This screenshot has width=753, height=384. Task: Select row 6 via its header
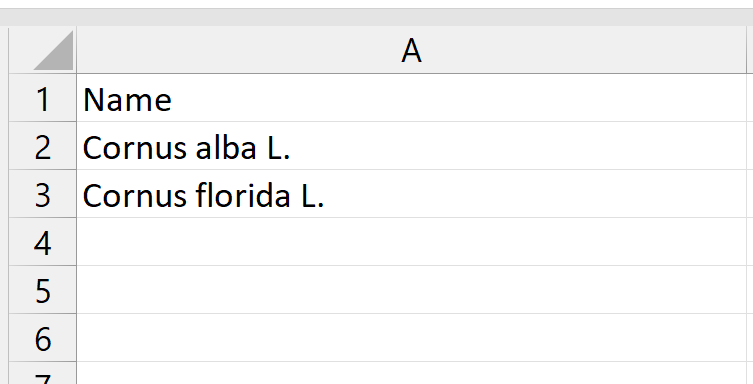click(42, 338)
